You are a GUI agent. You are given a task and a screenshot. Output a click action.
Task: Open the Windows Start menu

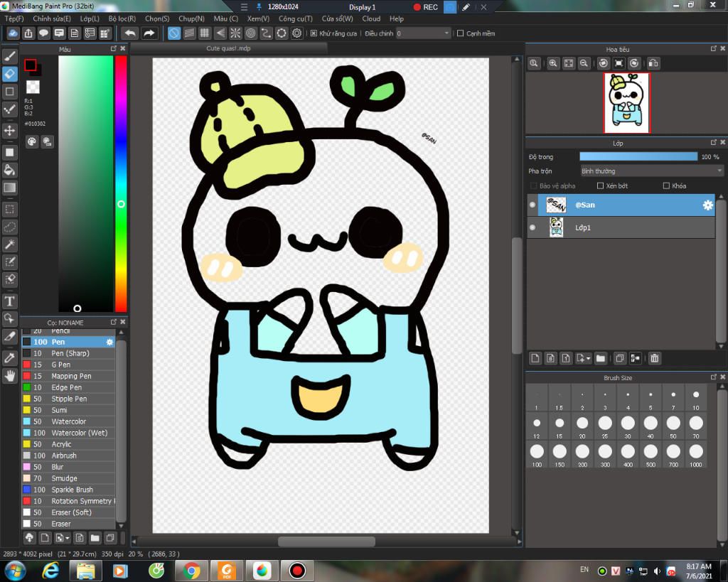pyautogui.click(x=16, y=571)
